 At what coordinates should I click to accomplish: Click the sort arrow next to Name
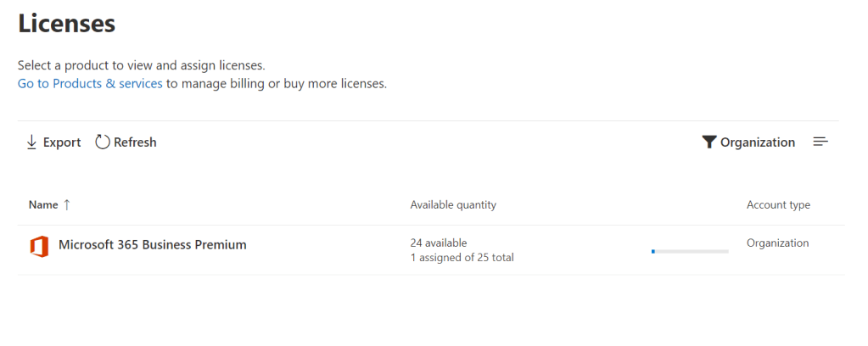[x=67, y=205]
